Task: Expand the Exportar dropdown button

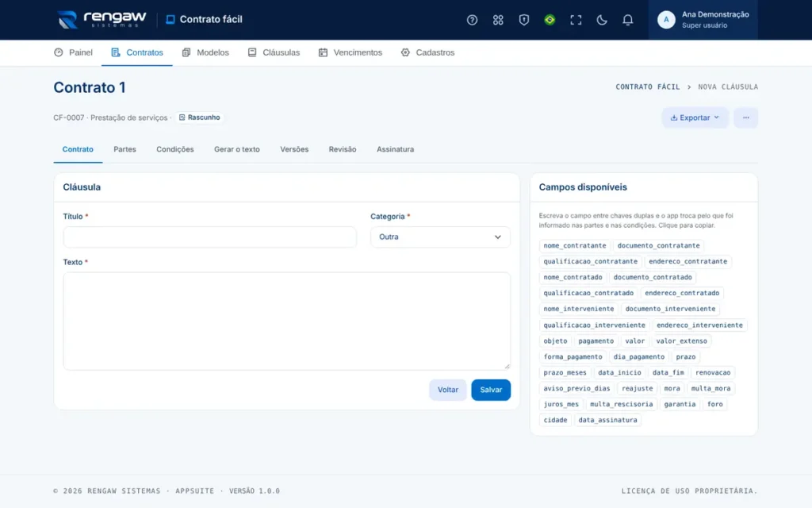Action: (x=695, y=117)
